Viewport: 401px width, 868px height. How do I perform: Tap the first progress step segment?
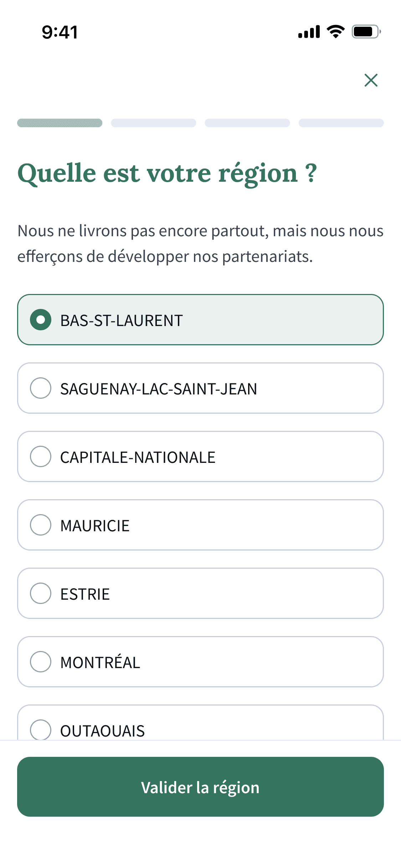(60, 123)
